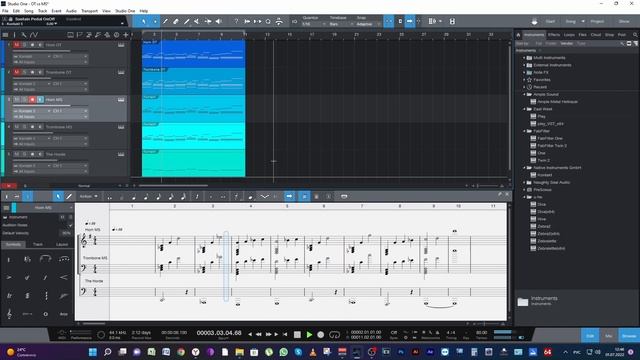Open the Kontakt instrument in browser

coord(544,175)
